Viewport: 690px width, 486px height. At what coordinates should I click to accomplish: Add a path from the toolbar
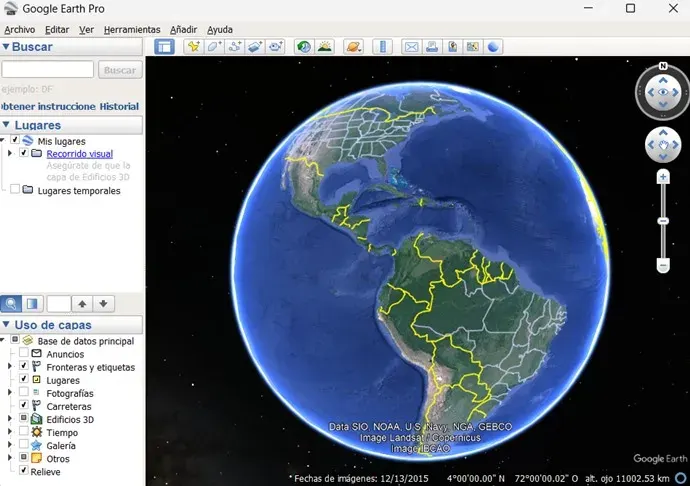point(235,47)
